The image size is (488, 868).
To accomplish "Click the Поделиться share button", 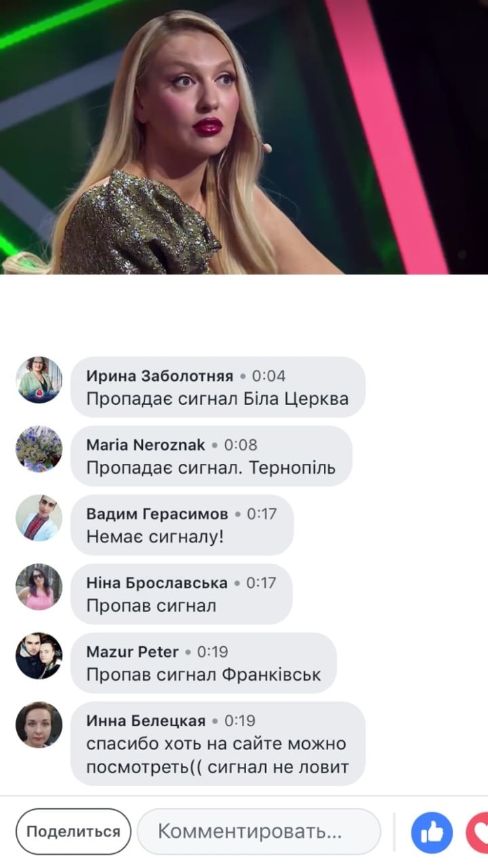I will (74, 832).
